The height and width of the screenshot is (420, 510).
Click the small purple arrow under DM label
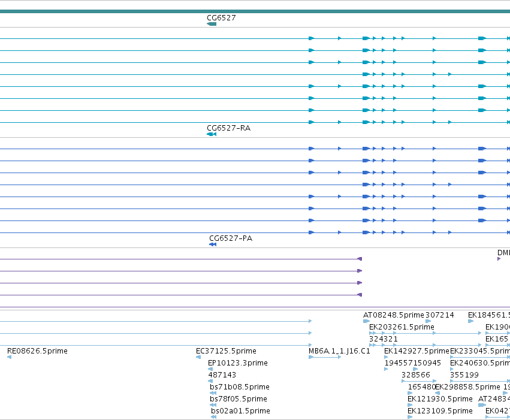pyautogui.click(x=499, y=259)
